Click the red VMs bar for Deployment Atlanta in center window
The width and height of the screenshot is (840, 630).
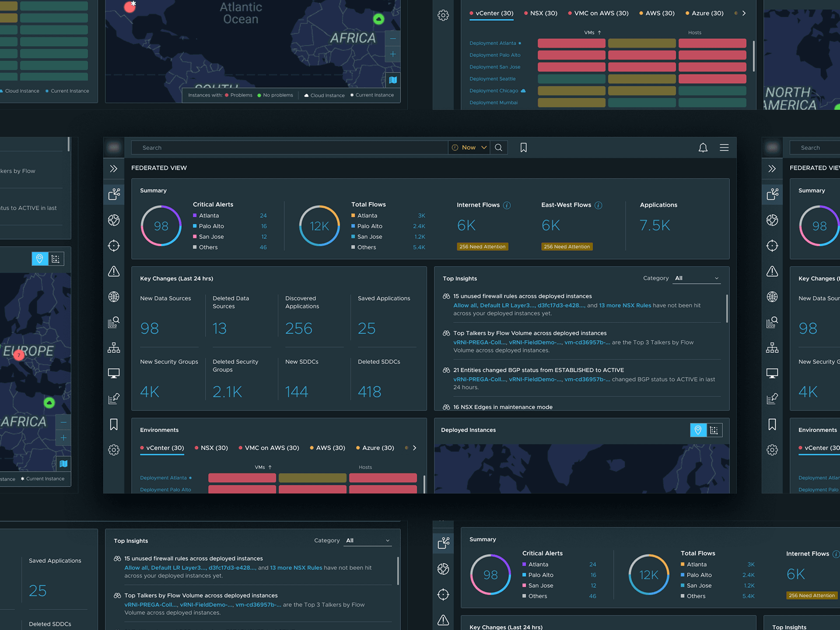tap(242, 478)
